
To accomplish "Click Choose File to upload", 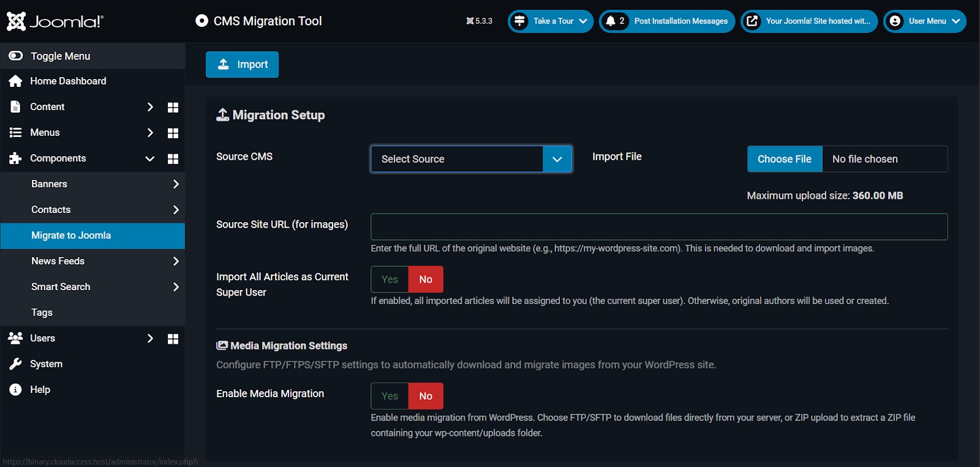I will pyautogui.click(x=784, y=159).
